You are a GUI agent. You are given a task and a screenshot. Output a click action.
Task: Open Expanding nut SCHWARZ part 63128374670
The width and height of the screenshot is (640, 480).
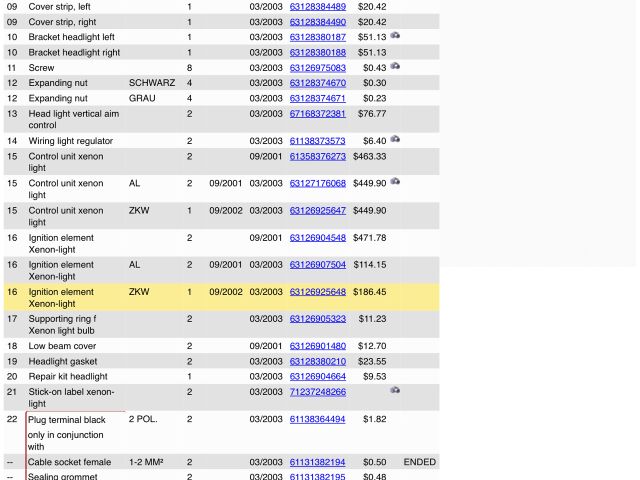click(317, 83)
